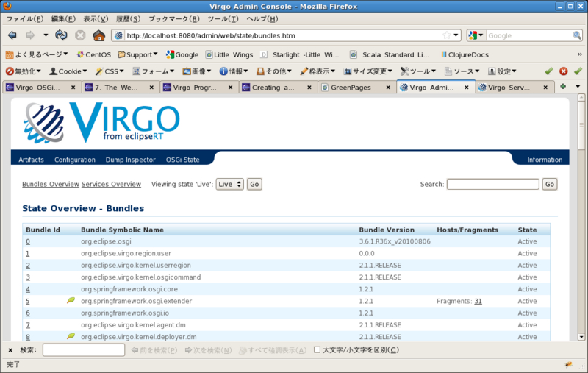Viewport: 588px width, 373px height.
Task: Click Go next to the state dropdown
Action: click(x=254, y=184)
